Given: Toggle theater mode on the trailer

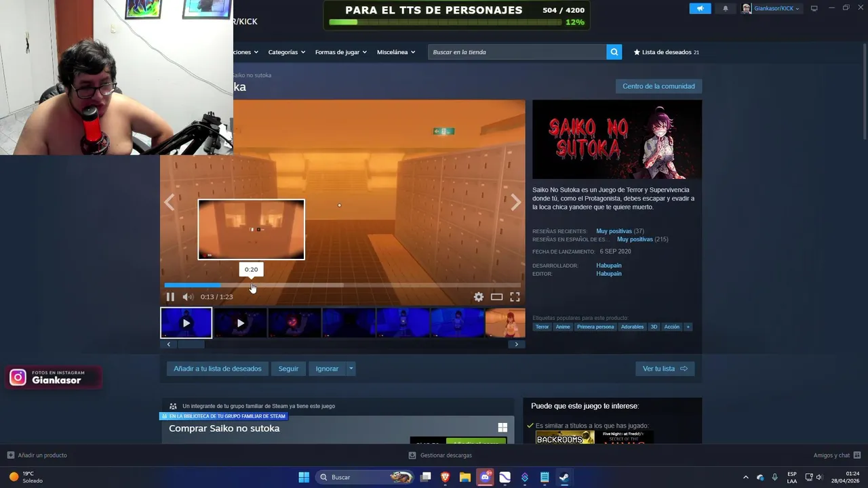Looking at the screenshot, I should 497,297.
